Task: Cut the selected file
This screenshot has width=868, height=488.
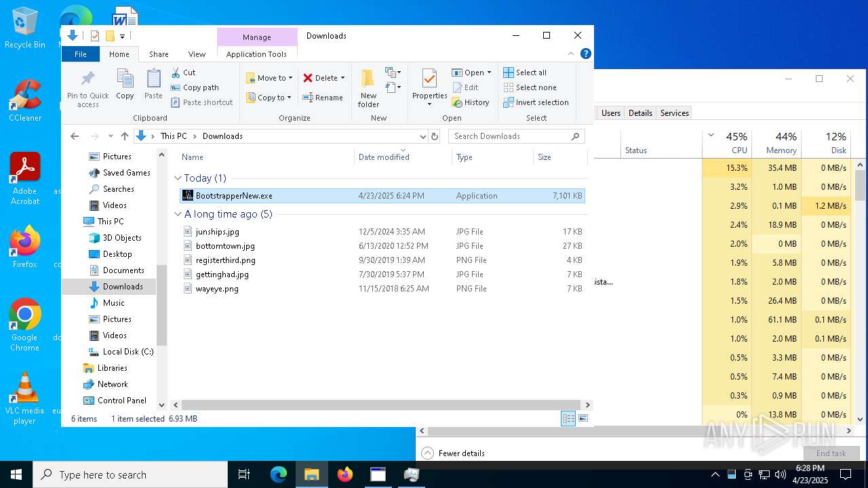Action: (x=183, y=73)
